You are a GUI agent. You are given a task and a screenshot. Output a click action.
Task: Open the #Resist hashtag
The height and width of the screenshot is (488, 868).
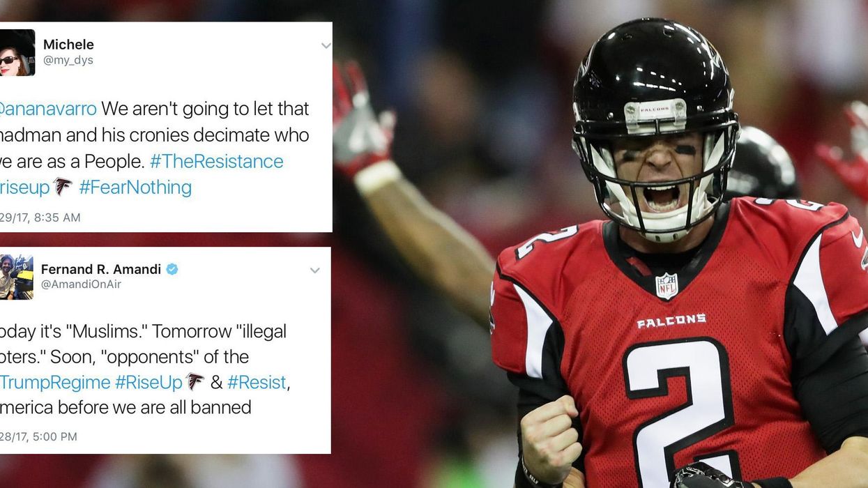click(x=257, y=382)
